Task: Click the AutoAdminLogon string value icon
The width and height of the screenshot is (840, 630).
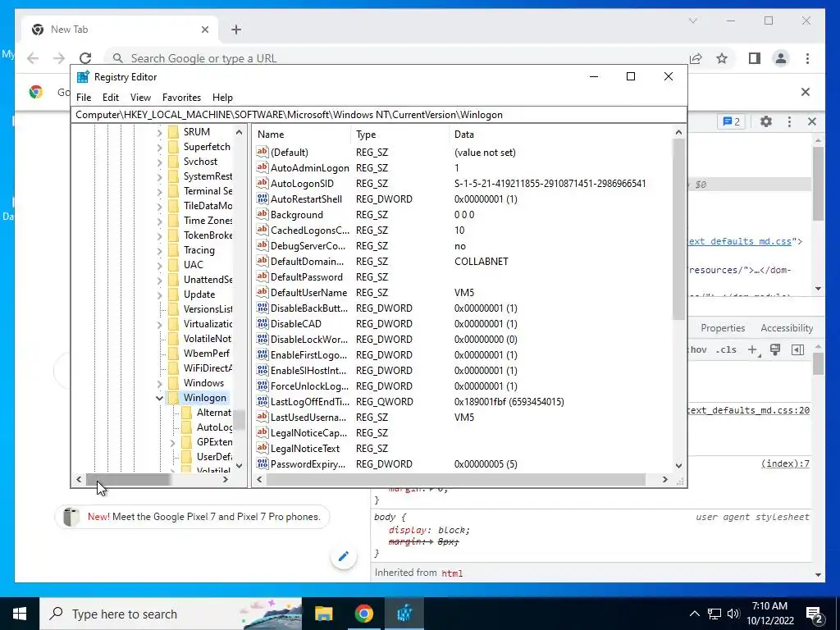Action: [262, 167]
